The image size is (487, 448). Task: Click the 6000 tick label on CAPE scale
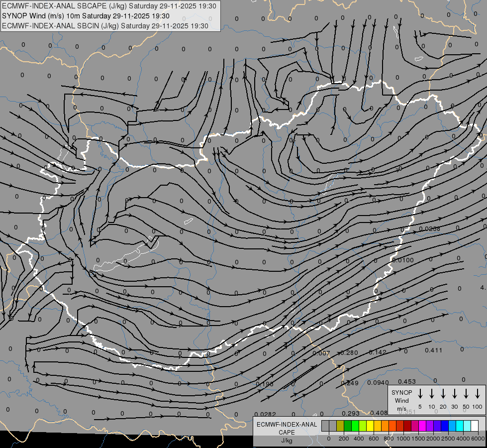coord(478,439)
